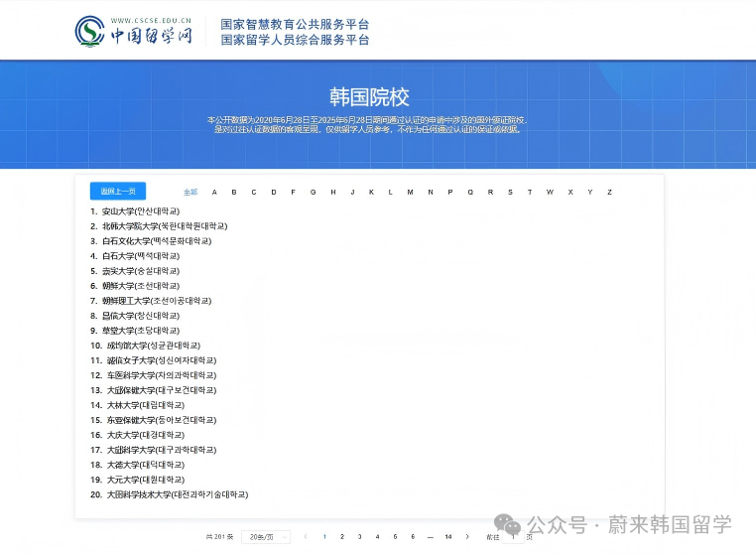Click list entry 北韩大学院大学
This screenshot has height=555, width=756.
point(159,226)
